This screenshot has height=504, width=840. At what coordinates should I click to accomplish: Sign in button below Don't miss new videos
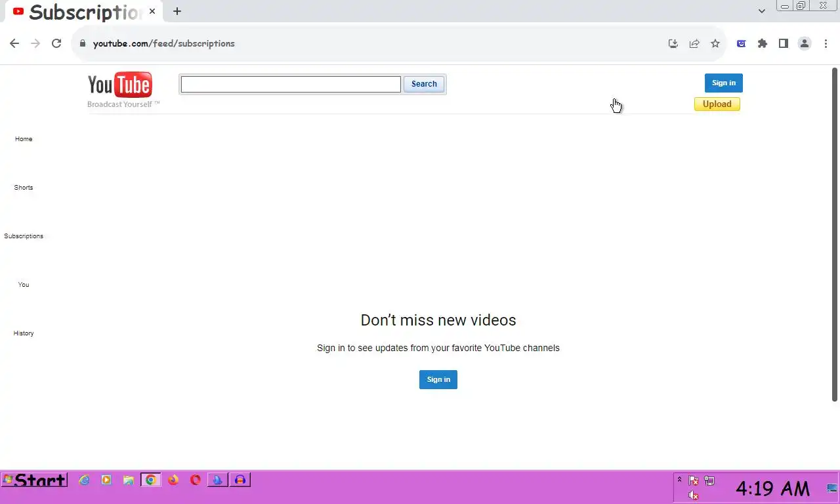438,379
